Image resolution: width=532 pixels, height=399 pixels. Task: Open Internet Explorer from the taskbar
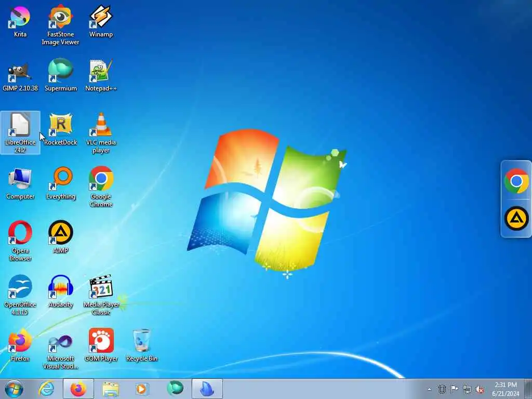46,389
